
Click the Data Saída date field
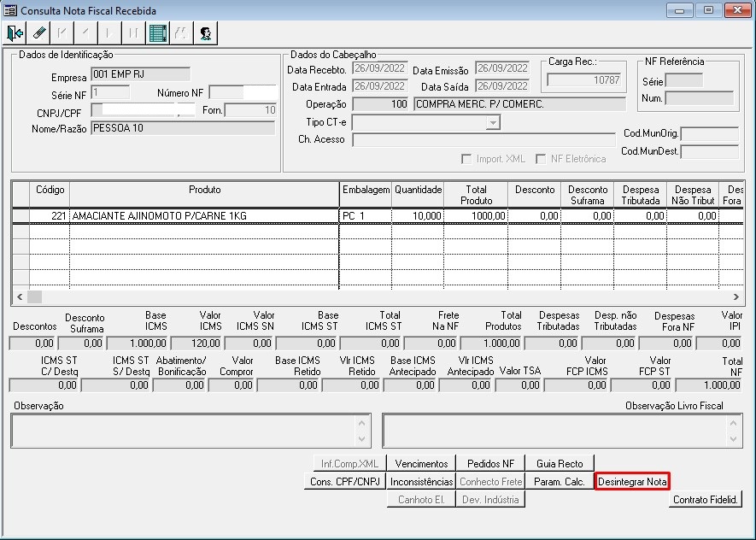coord(502,85)
